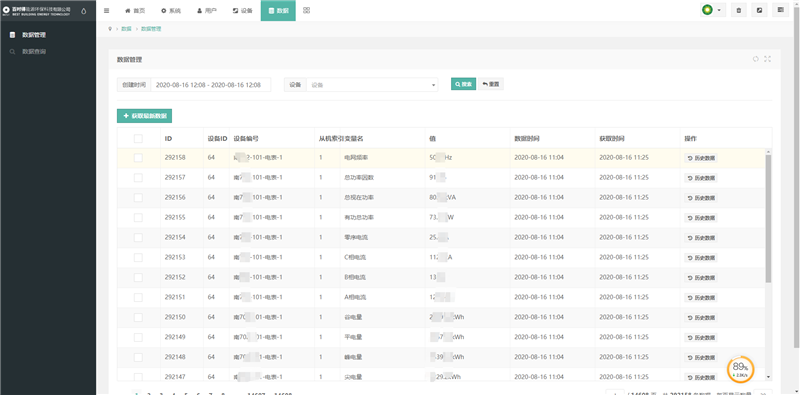Expand the 数据管理 panel to fullscreen
This screenshot has width=800, height=395.
coord(767,59)
